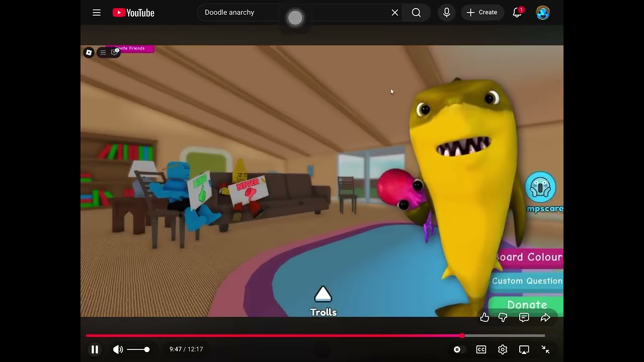The width and height of the screenshot is (644, 362).
Task: Open the YouTube guide hamburger menu
Action: [x=97, y=13]
